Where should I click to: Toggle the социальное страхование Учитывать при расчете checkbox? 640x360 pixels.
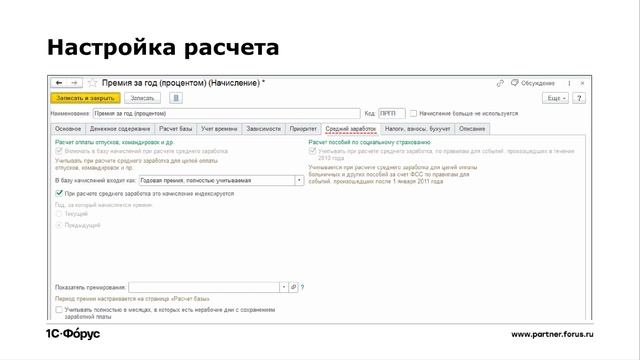coord(312,151)
